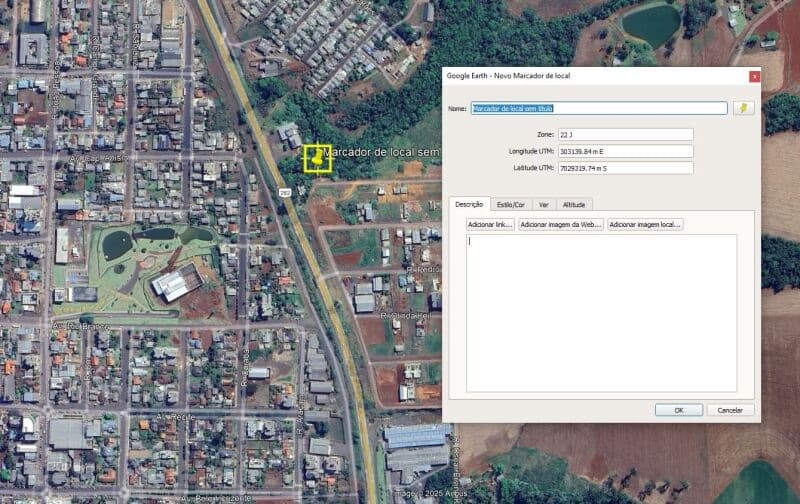The width and height of the screenshot is (800, 504).
Task: Click the 'Av. Recife' street label on map
Action: [175, 417]
